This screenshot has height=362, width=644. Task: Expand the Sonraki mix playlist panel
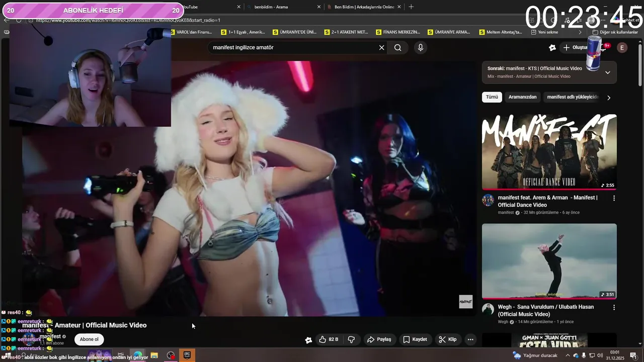click(607, 72)
